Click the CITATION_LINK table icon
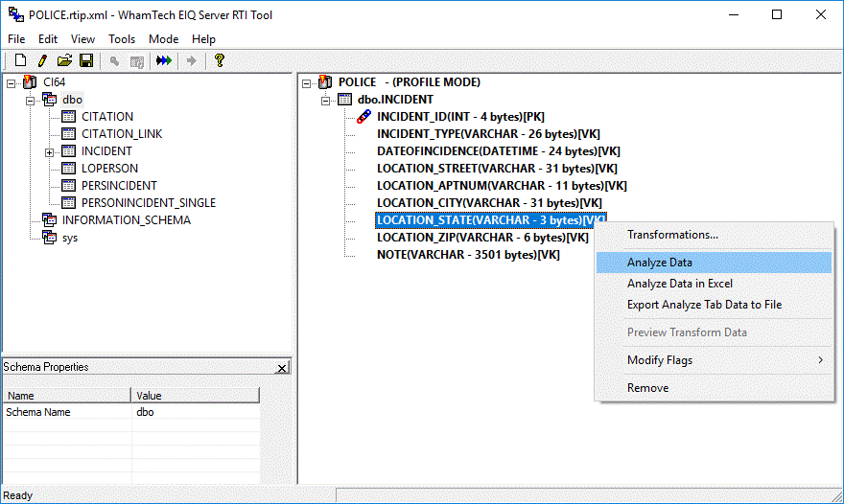844x504 pixels. [69, 134]
